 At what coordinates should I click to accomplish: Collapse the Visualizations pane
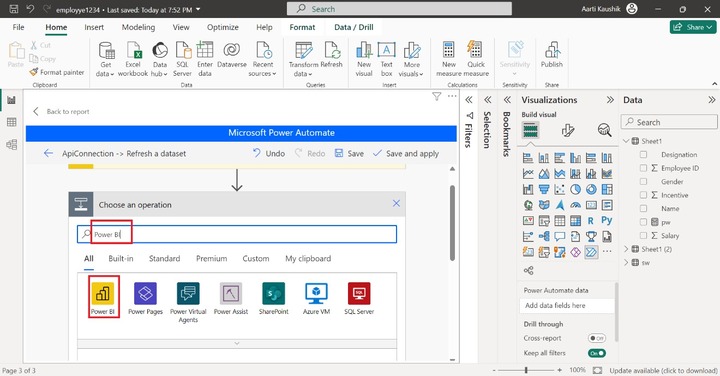pyautogui.click(x=610, y=100)
